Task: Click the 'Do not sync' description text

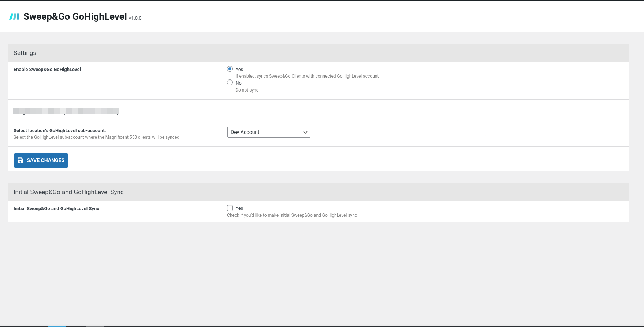Action: tap(247, 90)
